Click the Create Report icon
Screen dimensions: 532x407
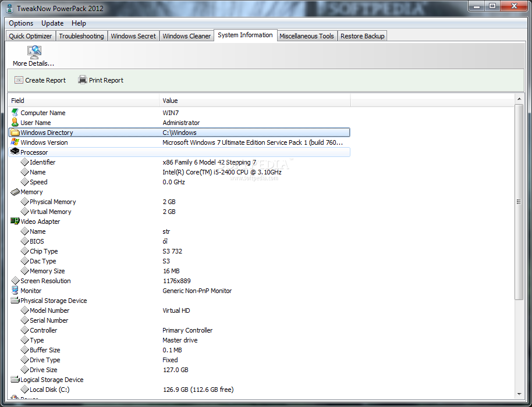coord(19,80)
